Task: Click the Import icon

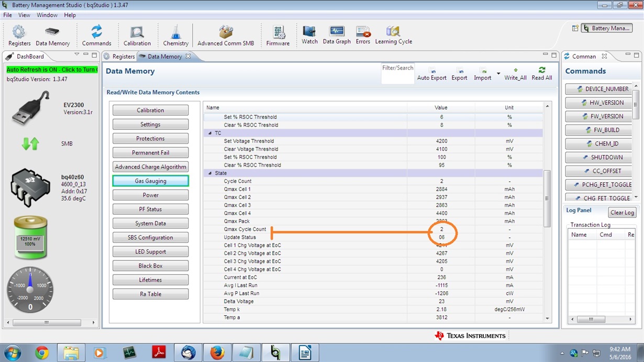Action: click(x=482, y=74)
